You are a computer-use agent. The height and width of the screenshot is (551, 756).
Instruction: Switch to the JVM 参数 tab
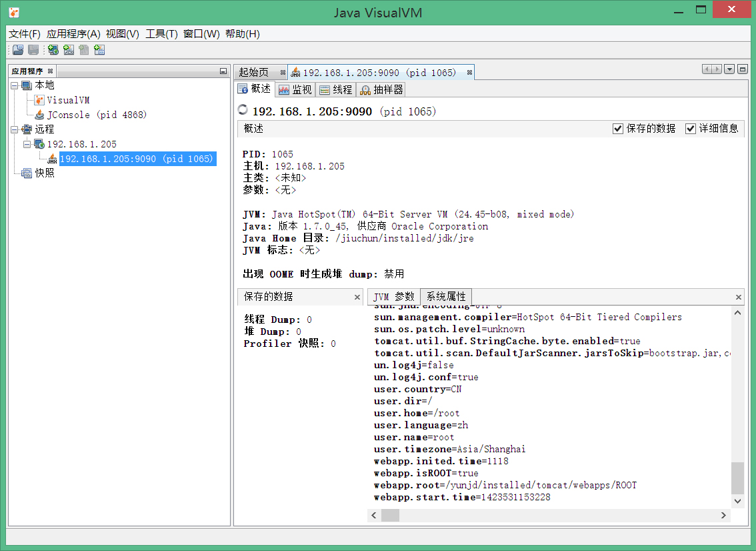click(x=393, y=297)
